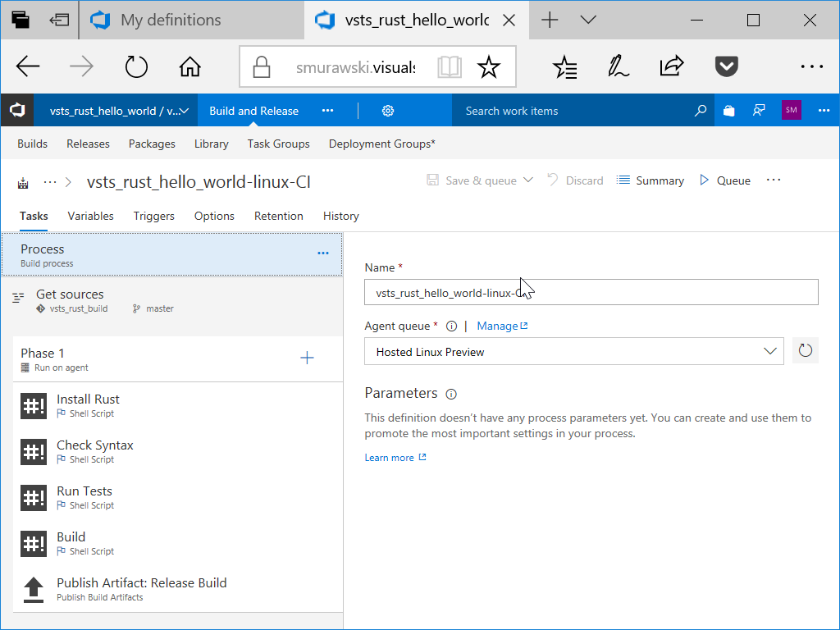The height and width of the screenshot is (630, 840).
Task: Open the settings gear in VSTS header
Action: click(388, 111)
